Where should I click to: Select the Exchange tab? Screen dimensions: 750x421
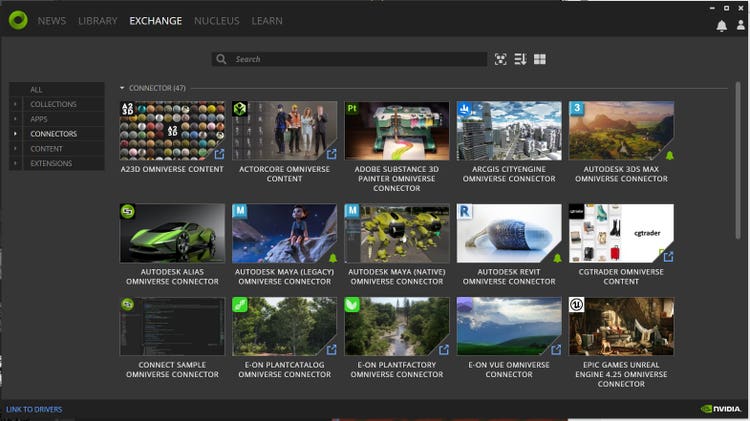pyautogui.click(x=155, y=21)
